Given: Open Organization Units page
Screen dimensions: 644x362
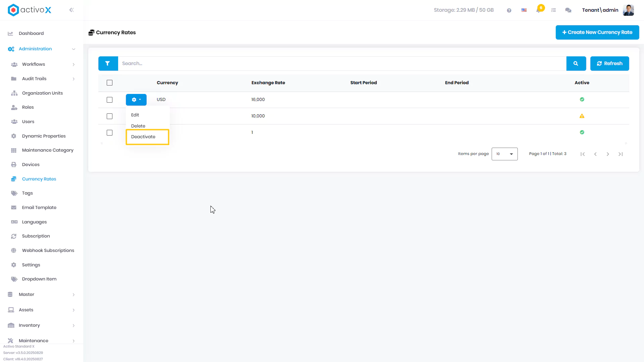Looking at the screenshot, I should click(x=42, y=93).
